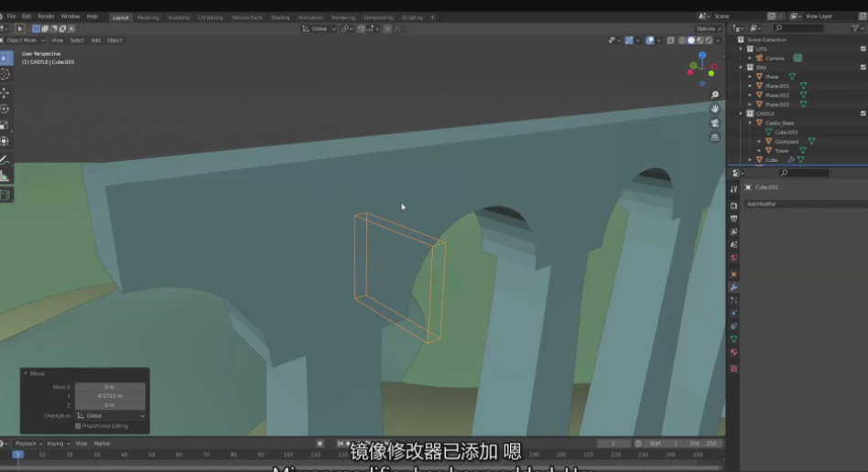The height and width of the screenshot is (472, 868).
Task: Click the pan view hand icon
Action: (x=715, y=109)
